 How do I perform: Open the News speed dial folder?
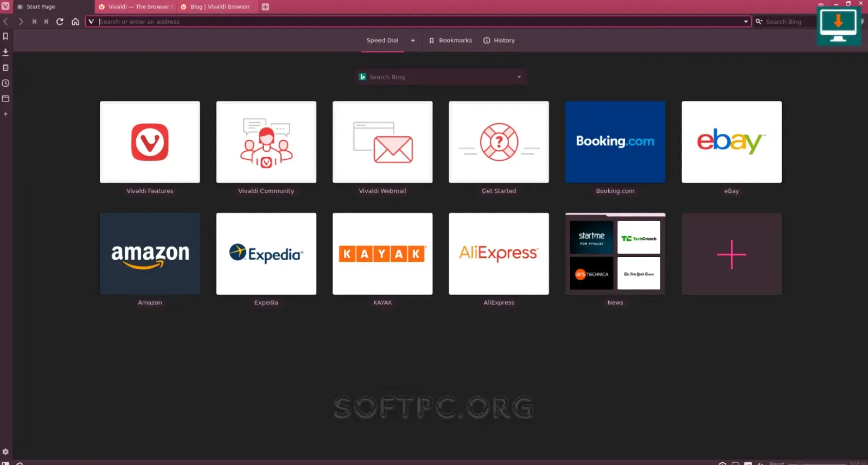point(615,254)
